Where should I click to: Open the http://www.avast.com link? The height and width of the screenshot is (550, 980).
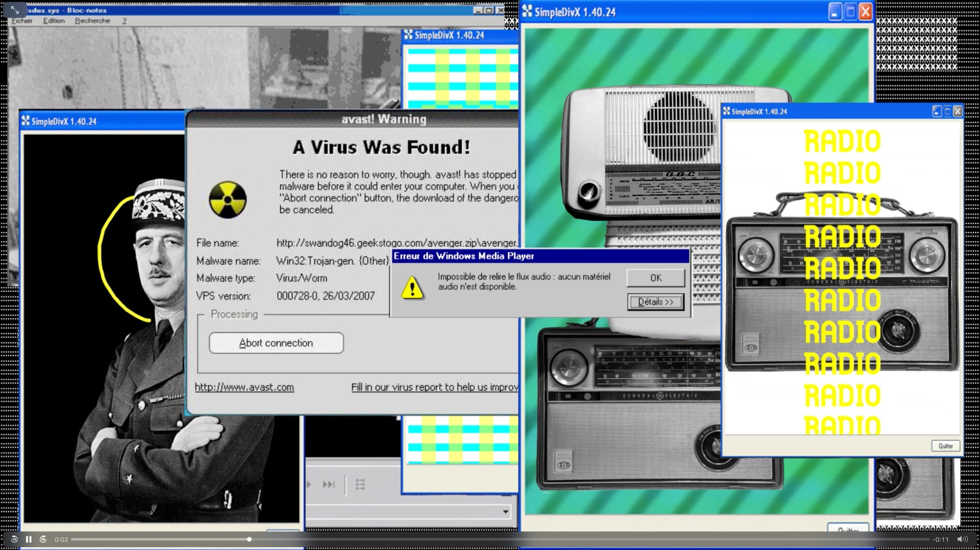click(244, 387)
